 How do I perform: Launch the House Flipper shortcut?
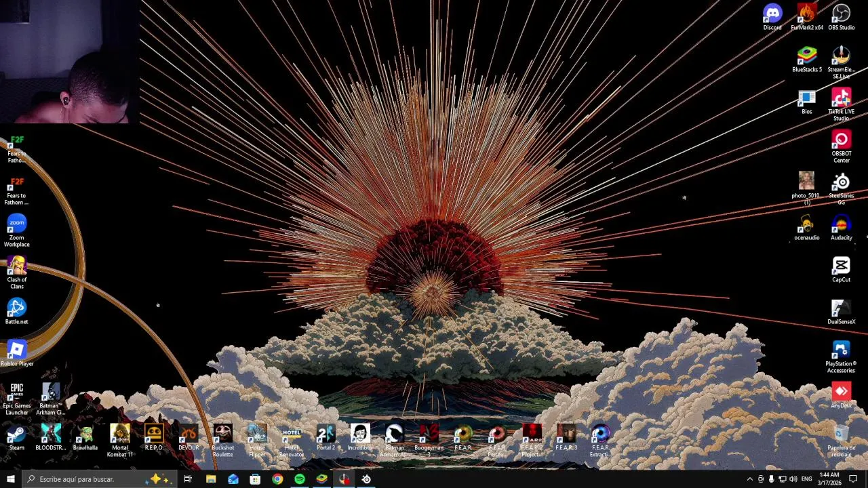[257, 441]
